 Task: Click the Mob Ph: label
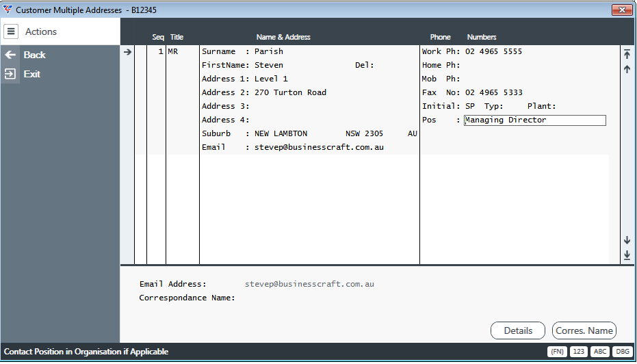click(x=441, y=79)
